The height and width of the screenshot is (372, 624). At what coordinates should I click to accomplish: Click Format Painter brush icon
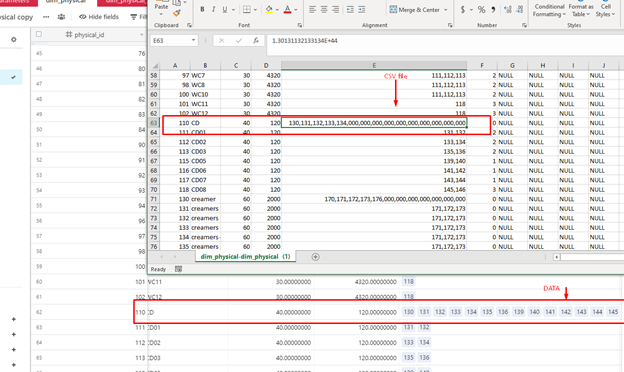[x=177, y=14]
